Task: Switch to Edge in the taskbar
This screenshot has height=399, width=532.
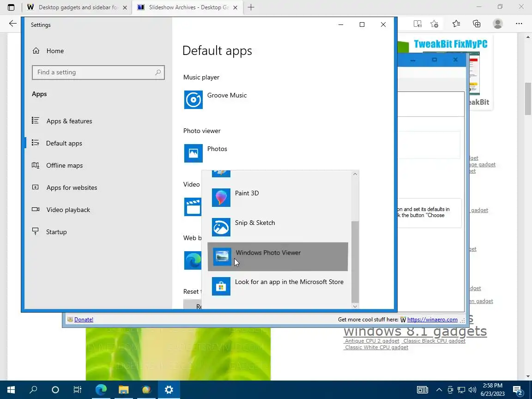Action: [x=101, y=389]
